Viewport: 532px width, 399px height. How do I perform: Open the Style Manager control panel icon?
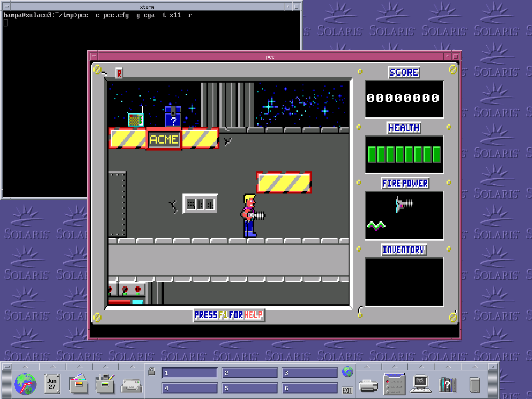pos(394,384)
